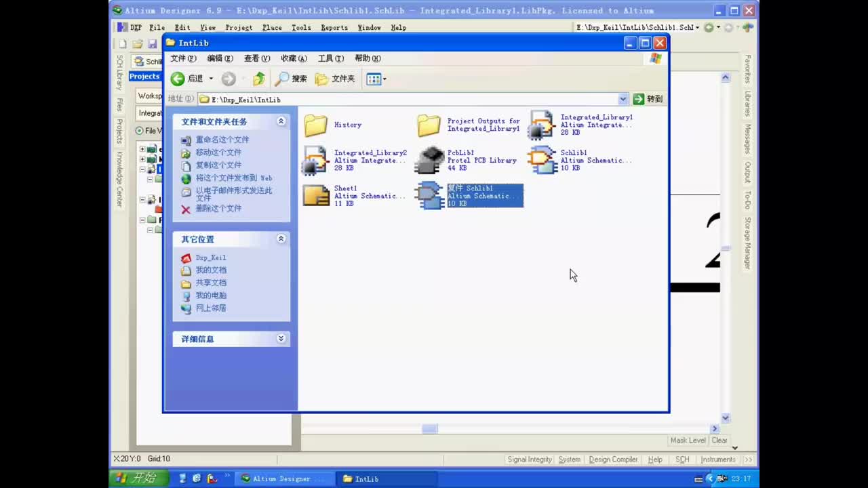Viewport: 868px width, 488px height.
Task: Expand the address bar path dropdown
Action: pos(623,99)
